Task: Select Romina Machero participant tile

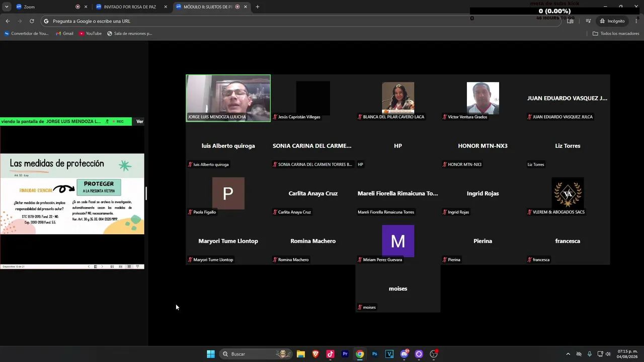Action: tap(313, 241)
